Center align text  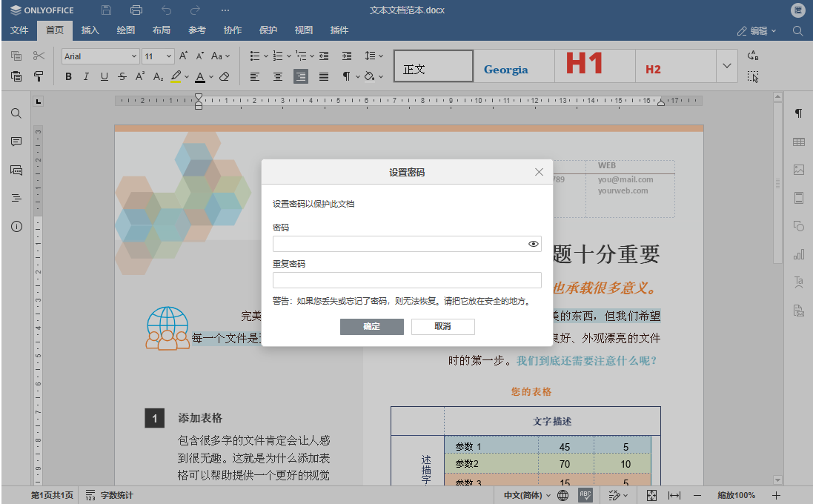pos(278,77)
